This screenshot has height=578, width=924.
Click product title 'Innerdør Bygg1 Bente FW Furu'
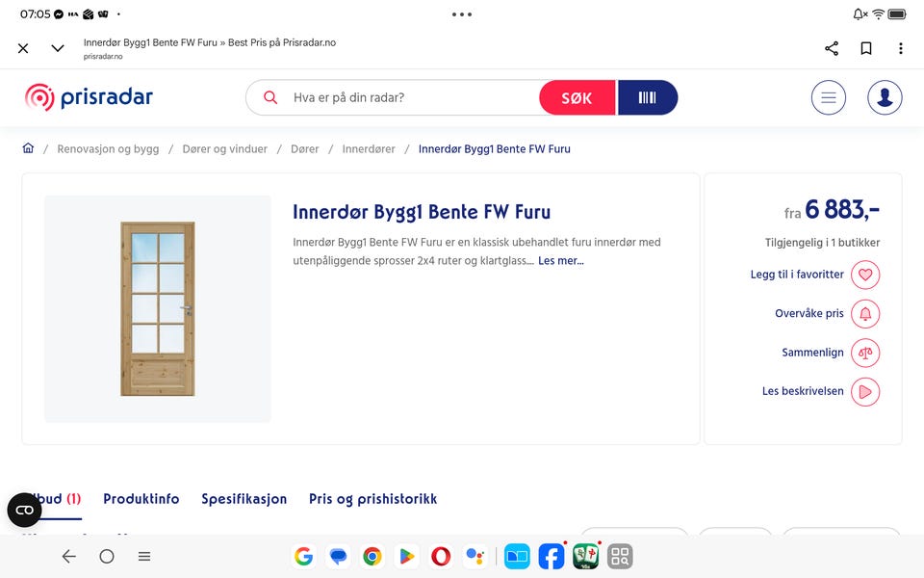(422, 212)
